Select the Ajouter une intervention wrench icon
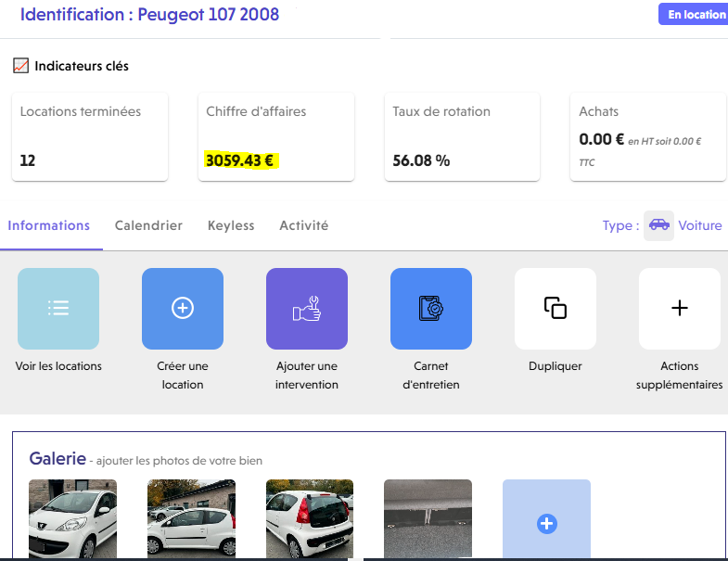Screen dimensions: 728x561 307,309
